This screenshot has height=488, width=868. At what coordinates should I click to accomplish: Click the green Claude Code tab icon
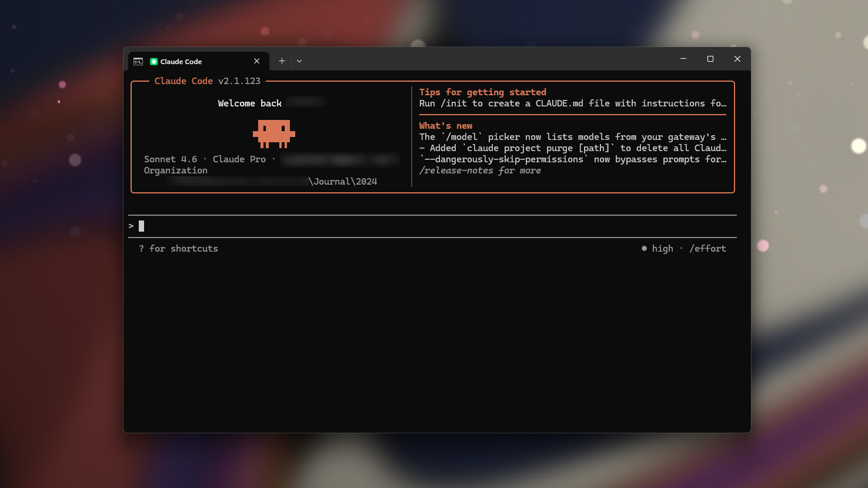154,61
